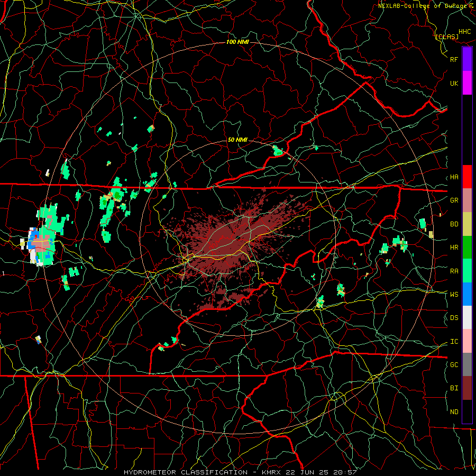Click the WS blue legend swatch
Image resolution: width=476 pixels, height=476 pixels.
[467, 294]
